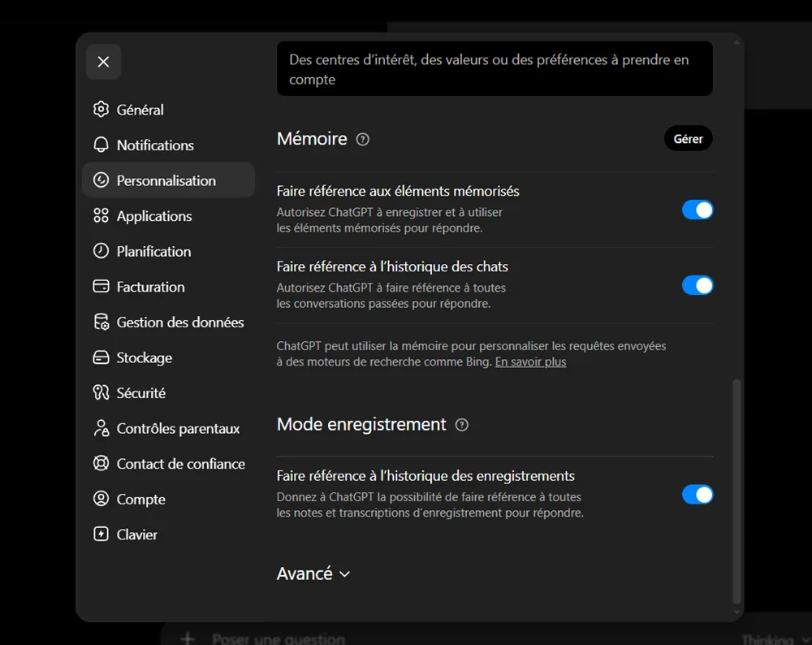The image size is (812, 645).
Task: Click the Facturation card icon
Action: click(101, 286)
